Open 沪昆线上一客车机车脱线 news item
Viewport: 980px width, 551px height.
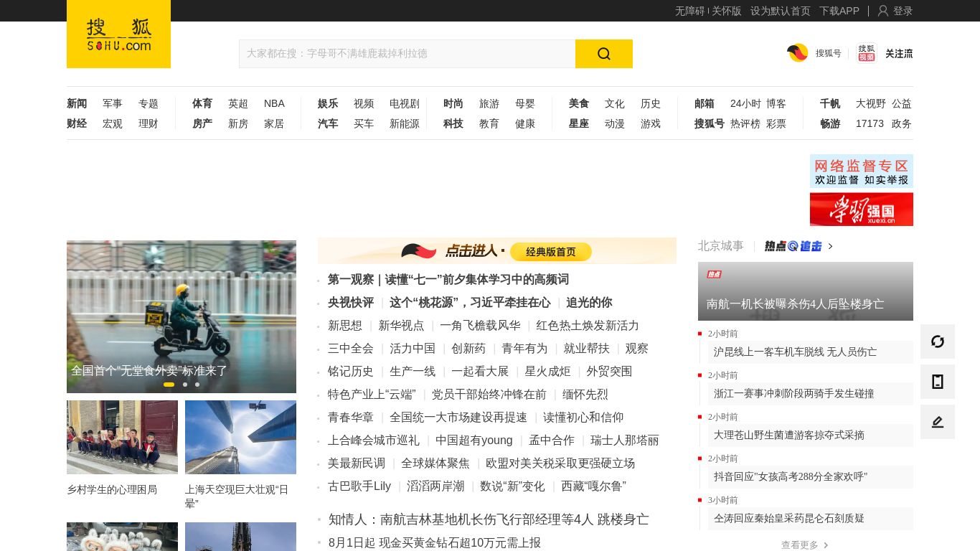(x=811, y=352)
